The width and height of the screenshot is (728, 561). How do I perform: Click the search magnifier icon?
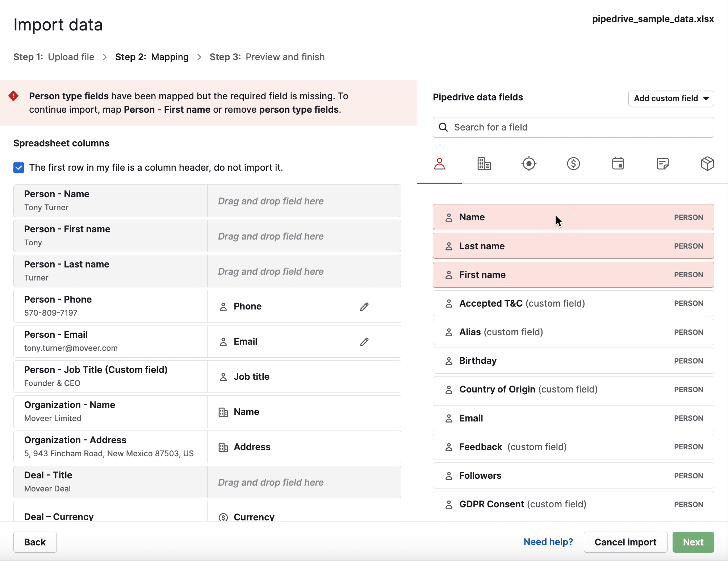pyautogui.click(x=443, y=127)
